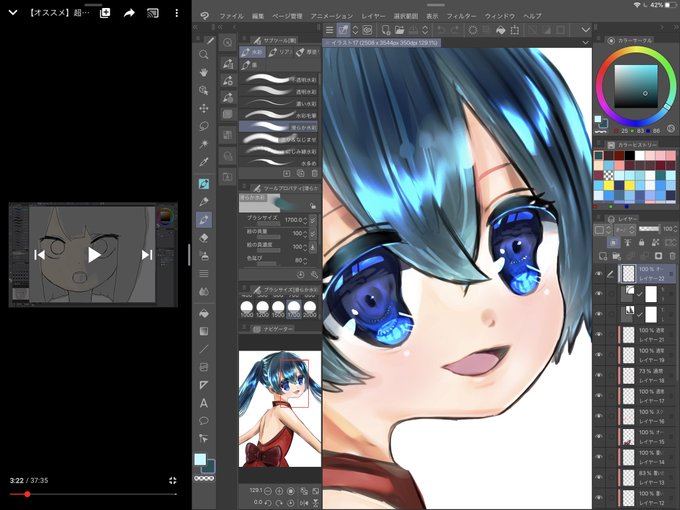
Task: Select the Eyedropper tool
Action: click(203, 162)
